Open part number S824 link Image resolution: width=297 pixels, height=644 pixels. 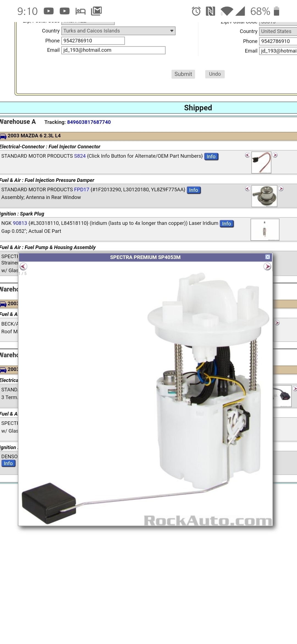[x=80, y=156]
